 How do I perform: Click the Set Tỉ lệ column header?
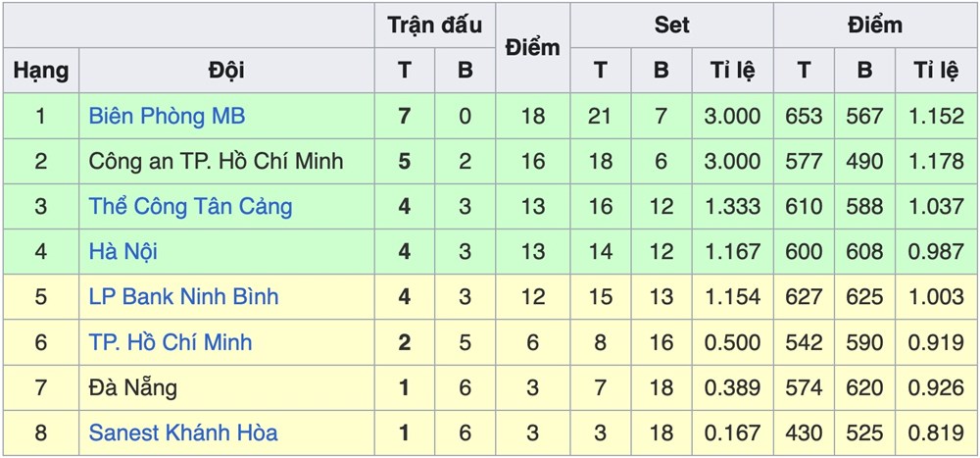(732, 71)
